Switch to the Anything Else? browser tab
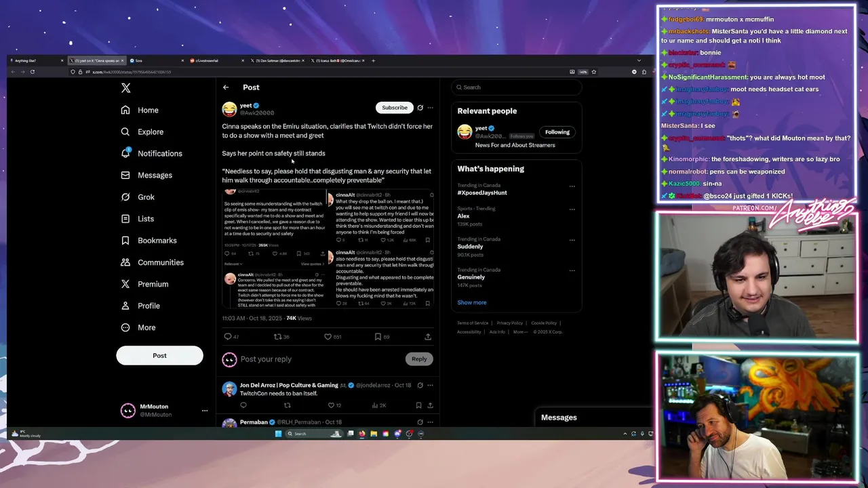This screenshot has height=488, width=868. (x=38, y=60)
